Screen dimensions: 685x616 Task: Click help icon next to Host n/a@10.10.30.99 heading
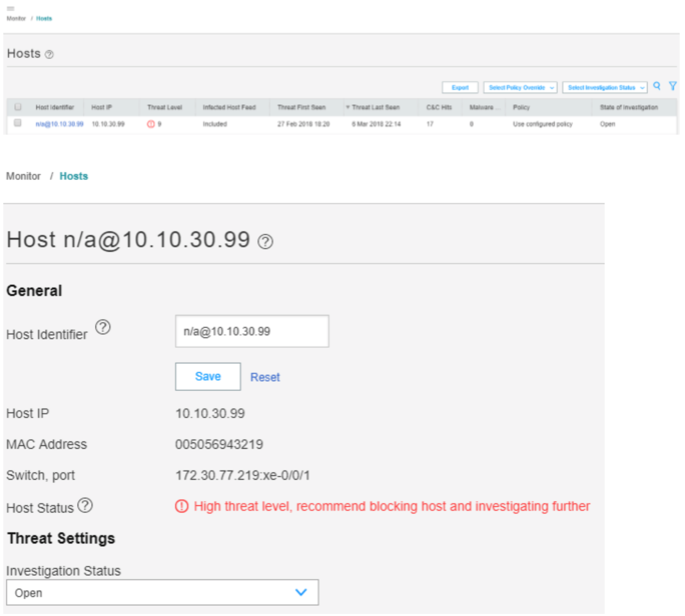265,241
